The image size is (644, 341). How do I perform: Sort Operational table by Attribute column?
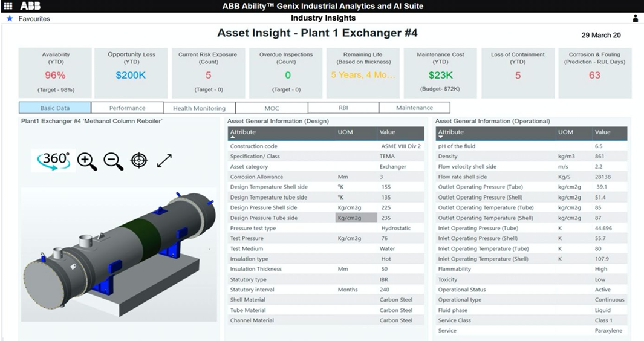tap(450, 132)
